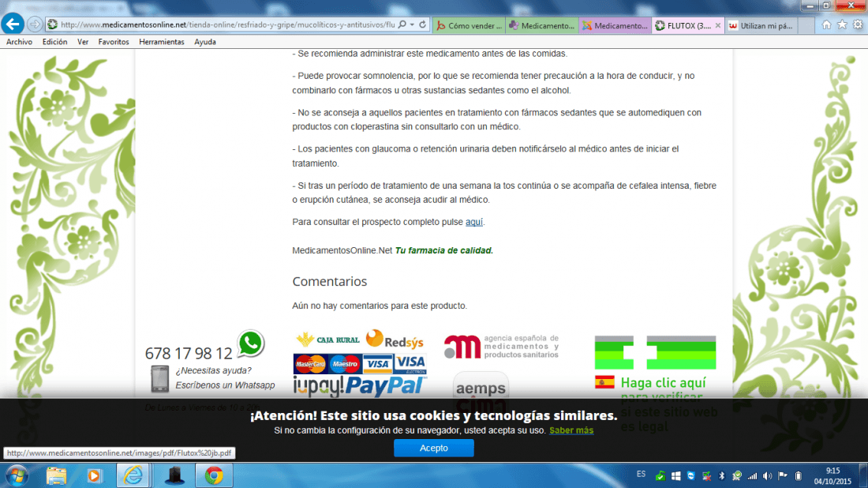This screenshot has width=868, height=488.
Task: Open the browser Home icon
Action: 826,25
